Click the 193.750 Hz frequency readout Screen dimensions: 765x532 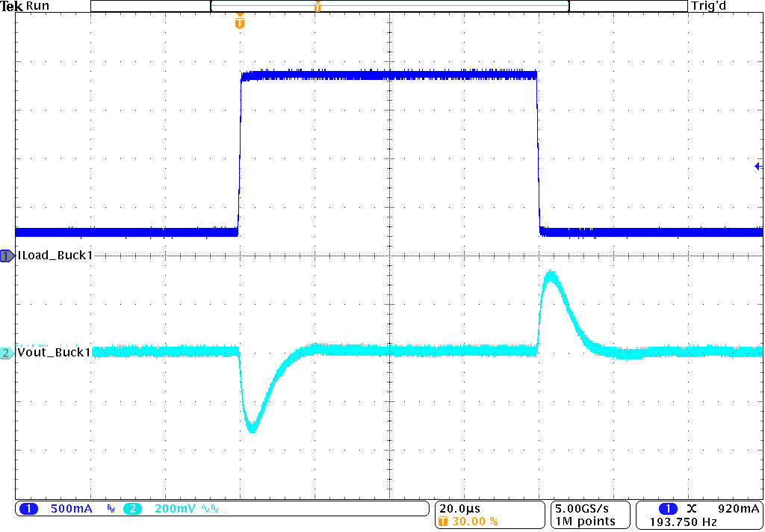point(686,519)
